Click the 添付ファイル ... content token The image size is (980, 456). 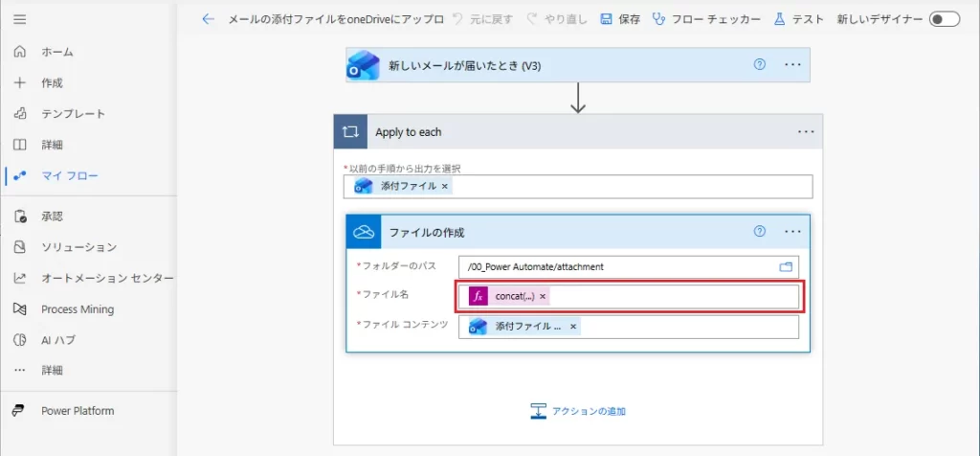coord(524,327)
